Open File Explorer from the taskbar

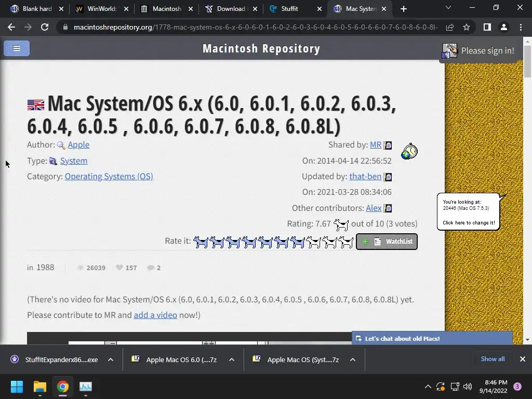click(39, 387)
